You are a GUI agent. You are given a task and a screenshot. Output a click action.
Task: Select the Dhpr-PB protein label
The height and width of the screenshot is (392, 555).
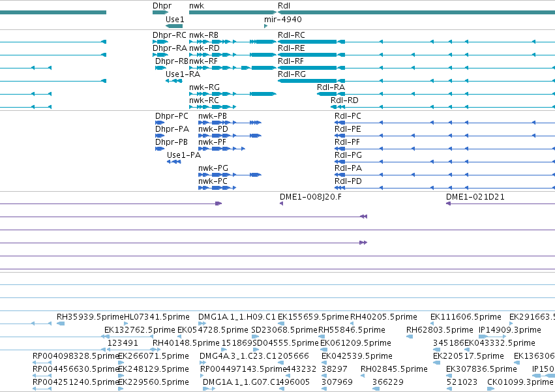172,142
